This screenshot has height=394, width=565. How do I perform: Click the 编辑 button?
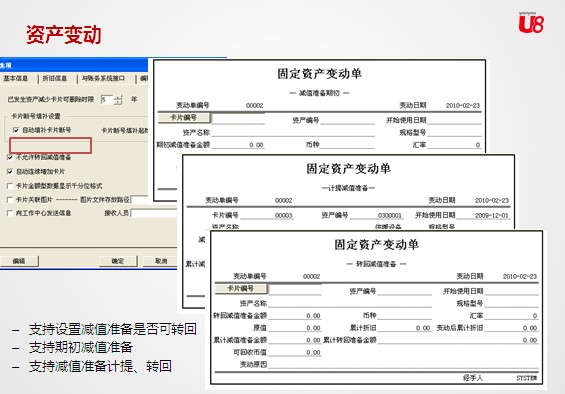tap(19, 261)
